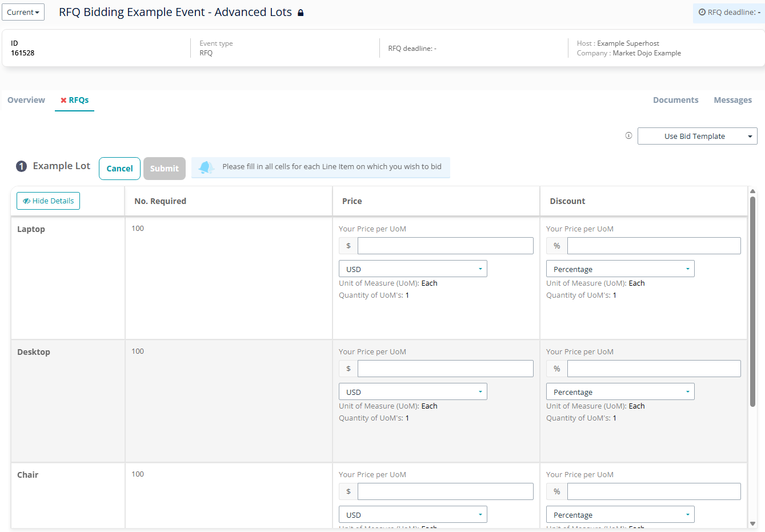Open the Documents tab

[676, 100]
